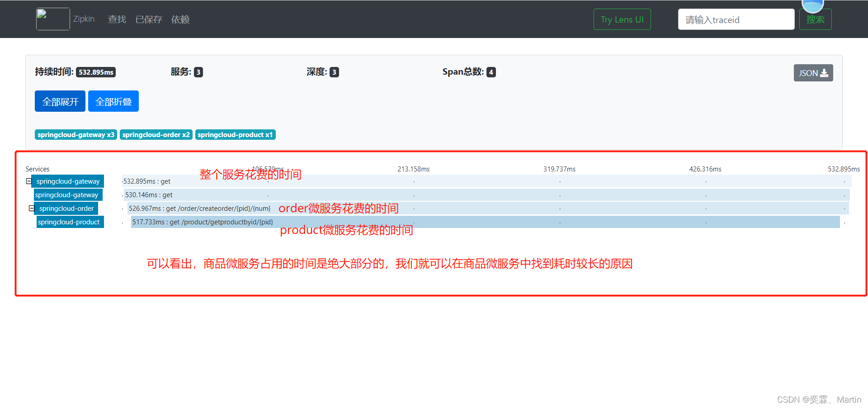Viewport: 868px width, 408px height.
Task: Click the 426.316ms timeline label
Action: tap(705, 169)
